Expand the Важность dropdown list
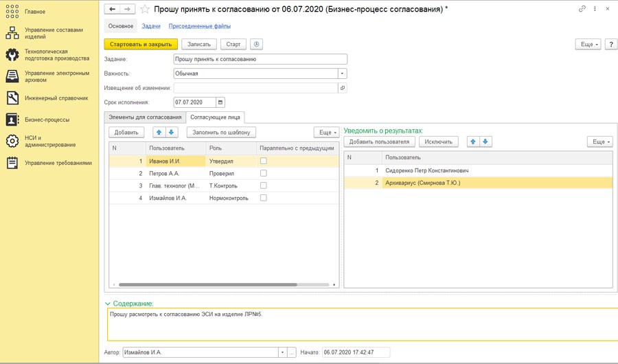 tap(342, 73)
